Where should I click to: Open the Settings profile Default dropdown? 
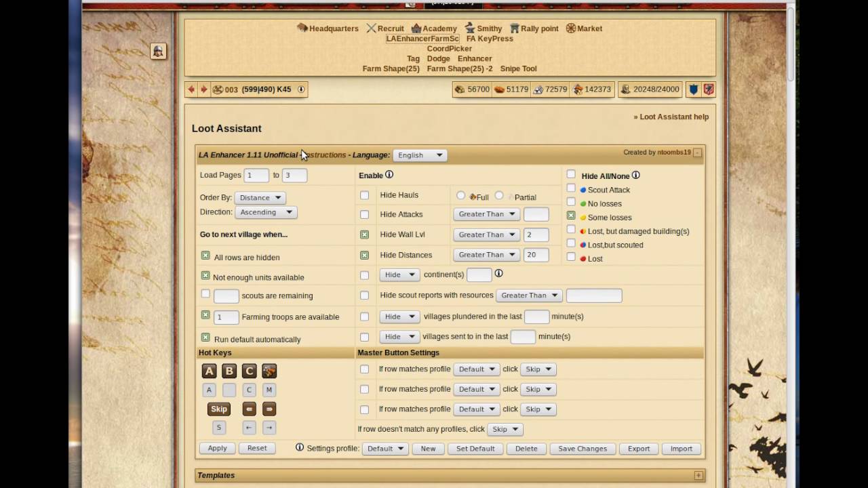pos(385,449)
